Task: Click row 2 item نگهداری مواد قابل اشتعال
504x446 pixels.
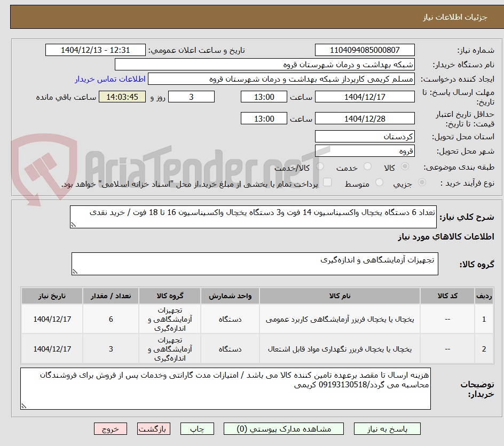Action: pyautogui.click(x=340, y=349)
